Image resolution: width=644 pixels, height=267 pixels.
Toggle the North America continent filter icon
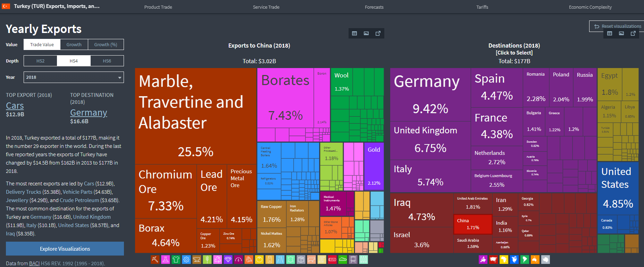coord(514,259)
